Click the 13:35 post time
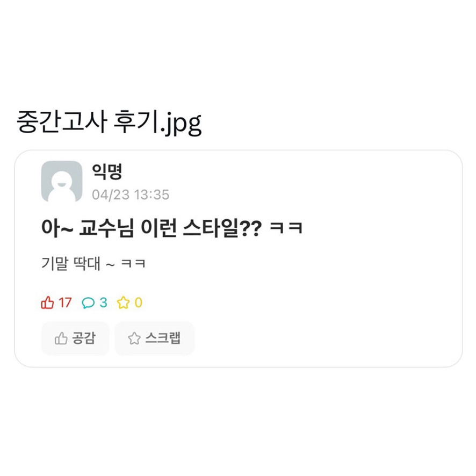This screenshot has height=476, width=476. click(152, 194)
